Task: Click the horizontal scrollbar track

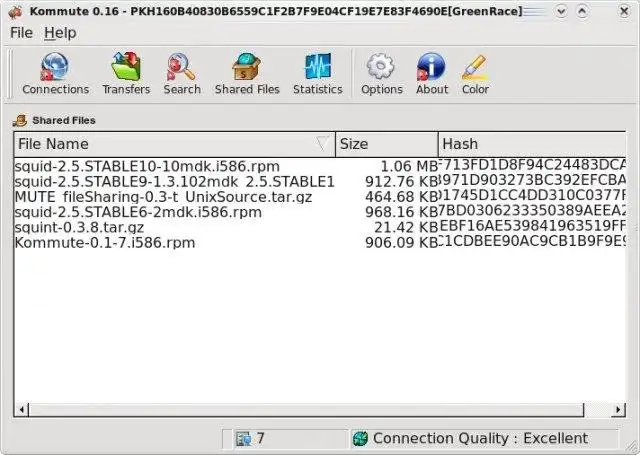Action: pos(597,409)
